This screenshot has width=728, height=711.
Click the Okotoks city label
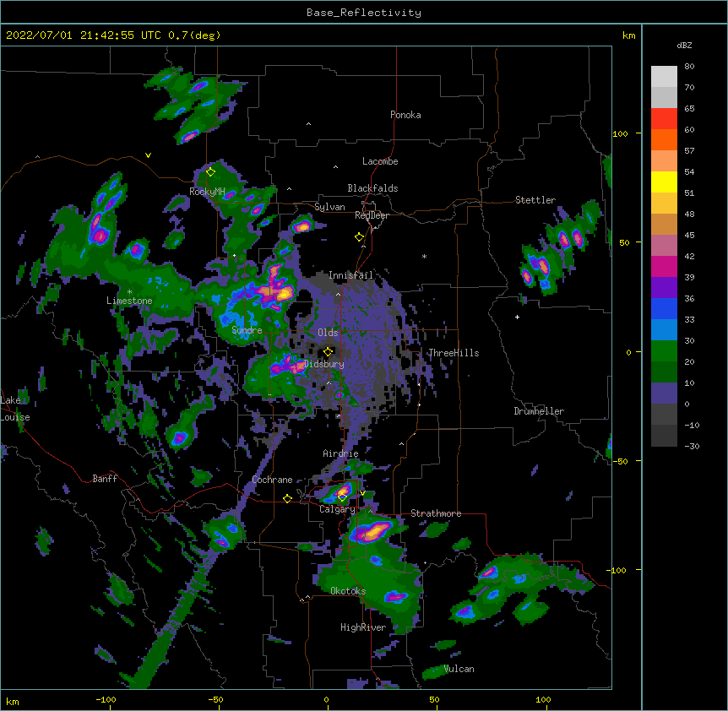348,591
